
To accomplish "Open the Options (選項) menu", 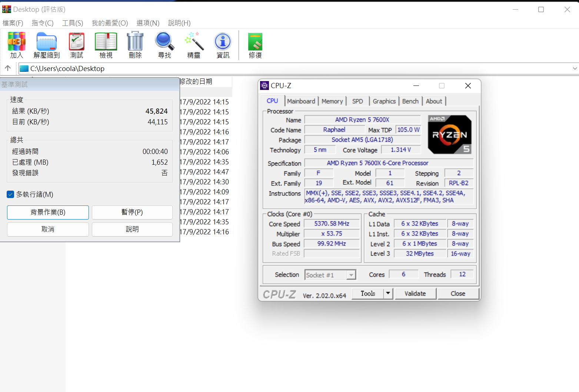I will click(148, 23).
